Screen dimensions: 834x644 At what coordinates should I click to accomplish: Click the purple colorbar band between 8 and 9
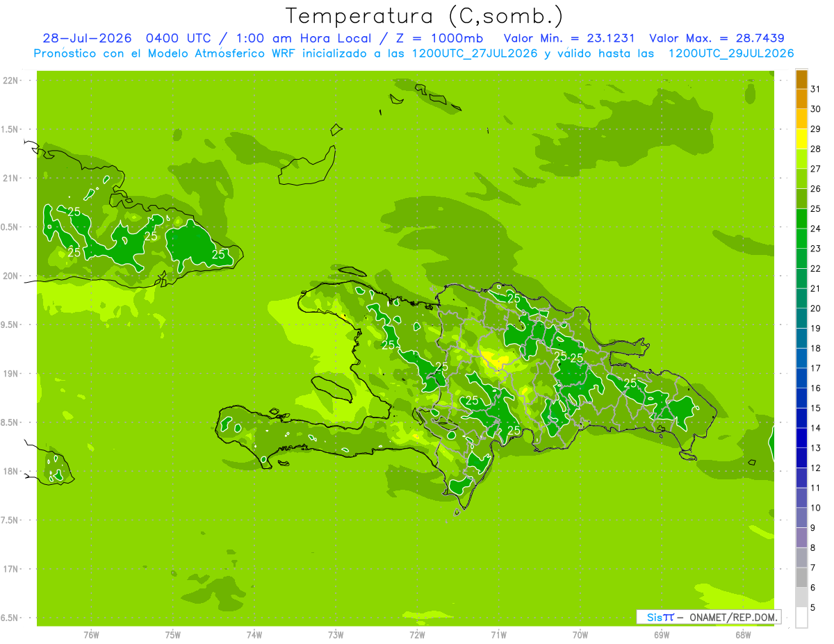[x=801, y=538]
